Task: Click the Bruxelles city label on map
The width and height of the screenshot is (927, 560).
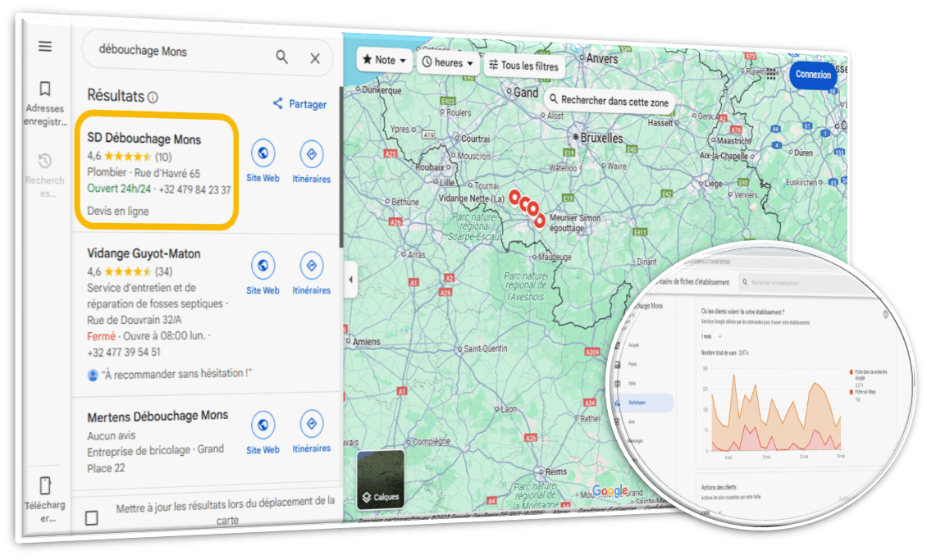Action: pyautogui.click(x=601, y=138)
